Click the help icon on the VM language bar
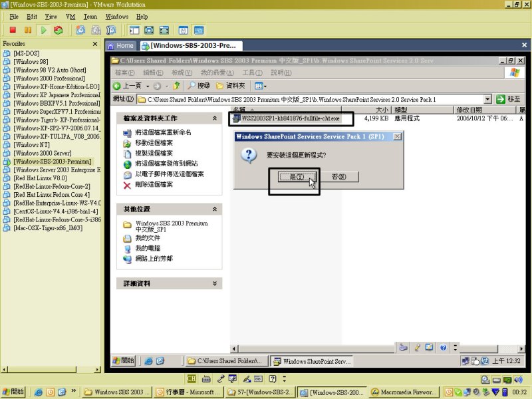 443,347
